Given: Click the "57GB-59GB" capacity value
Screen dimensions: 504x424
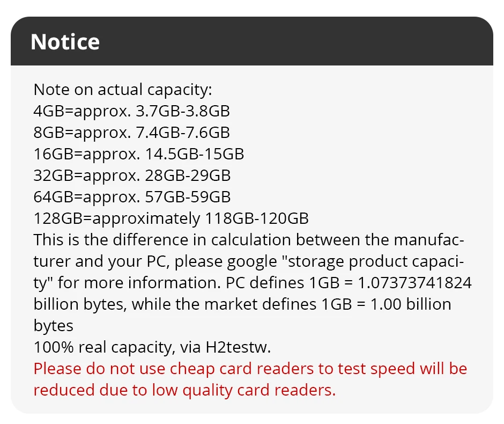Looking at the screenshot, I should click(188, 197).
